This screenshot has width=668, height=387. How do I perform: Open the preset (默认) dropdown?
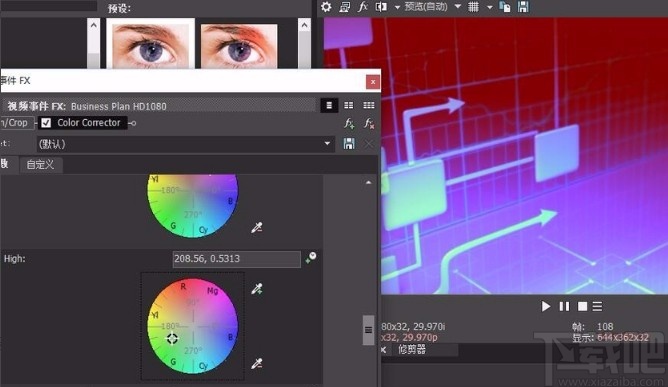click(x=185, y=144)
